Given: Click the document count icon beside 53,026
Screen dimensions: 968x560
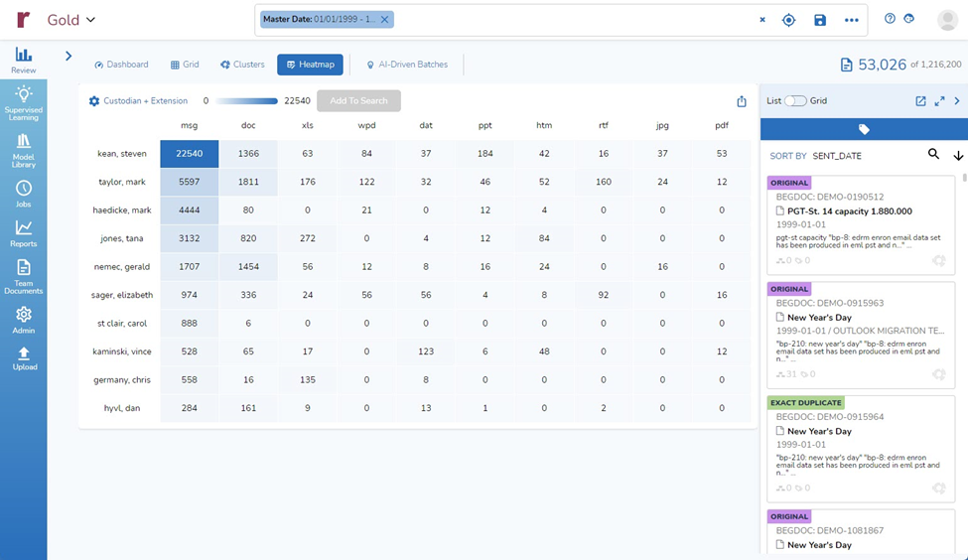Looking at the screenshot, I should 847,65.
